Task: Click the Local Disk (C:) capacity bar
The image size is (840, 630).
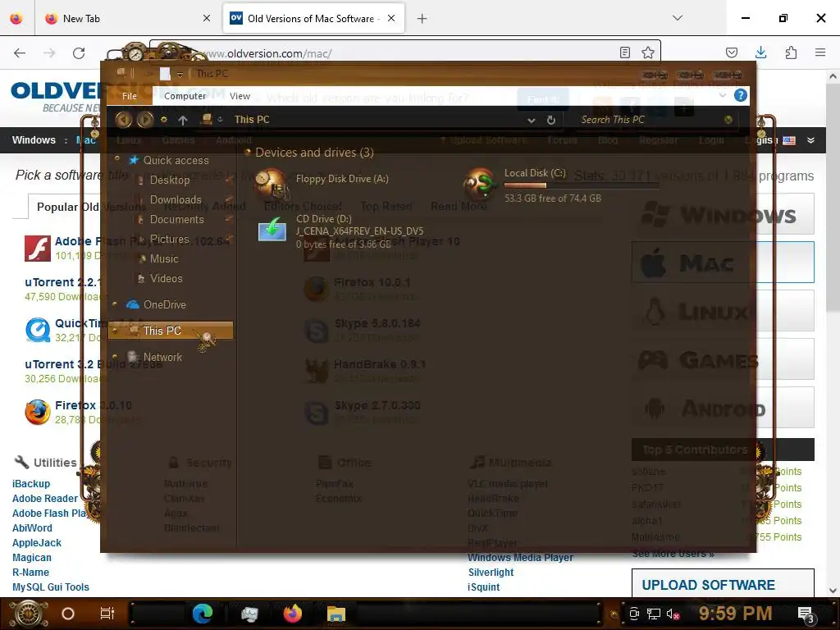Action: [582, 185]
